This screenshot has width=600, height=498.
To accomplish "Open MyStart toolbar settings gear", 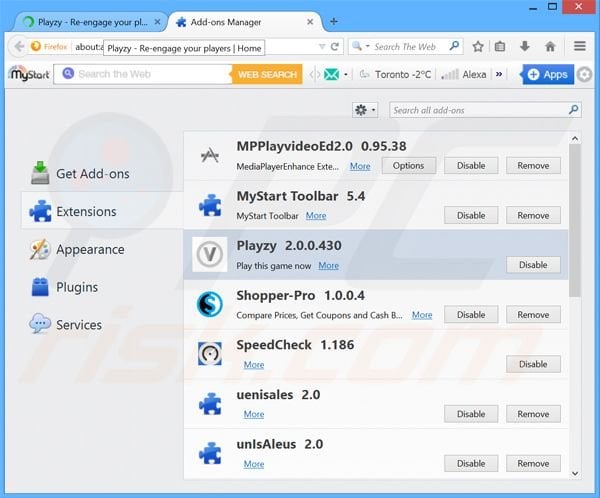I will [x=584, y=74].
